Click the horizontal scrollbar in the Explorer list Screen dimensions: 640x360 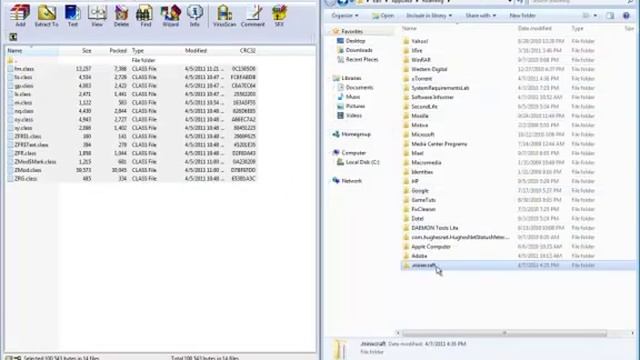click(504, 333)
